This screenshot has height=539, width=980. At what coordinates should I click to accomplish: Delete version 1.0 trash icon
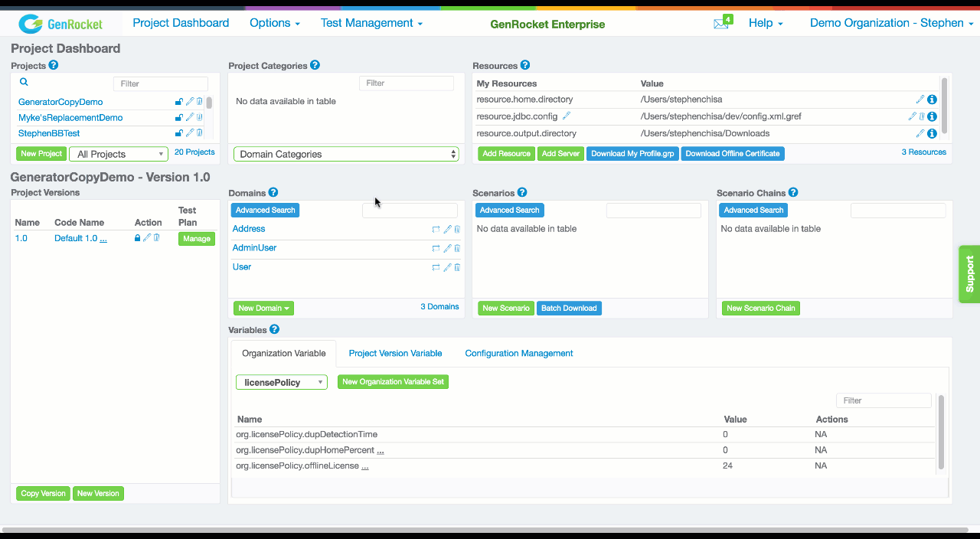[x=156, y=238]
